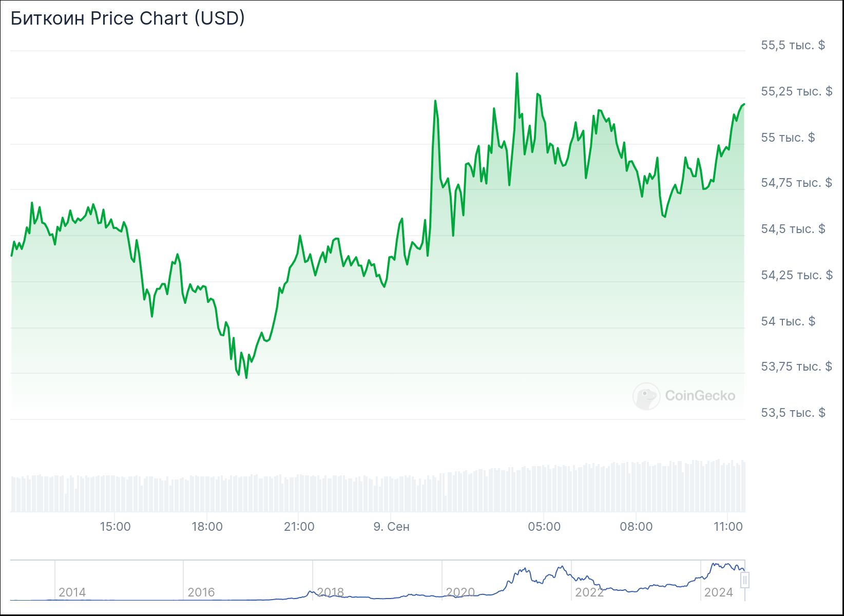
Task: Click the CoinGecko gecko logo icon
Action: [646, 396]
